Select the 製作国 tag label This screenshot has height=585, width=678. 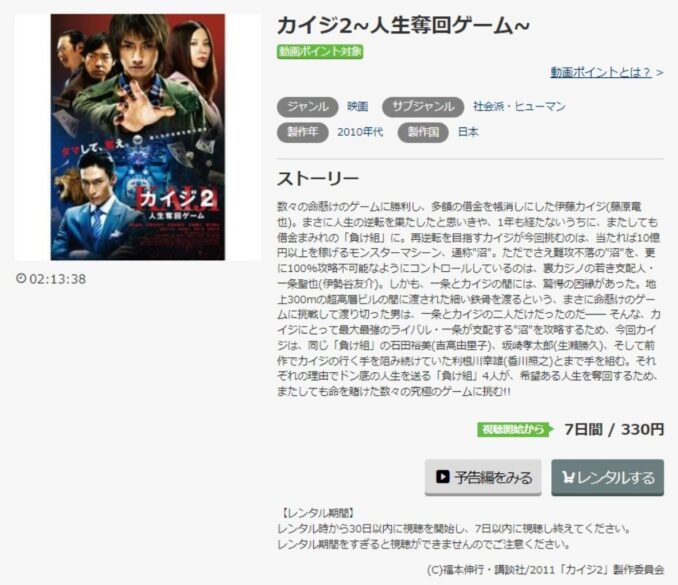423,132
